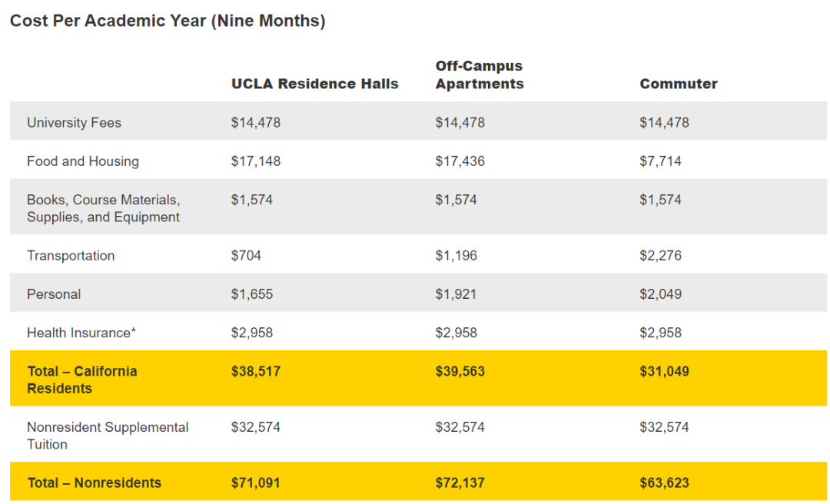Click the $71,091 nonresident total

(256, 482)
